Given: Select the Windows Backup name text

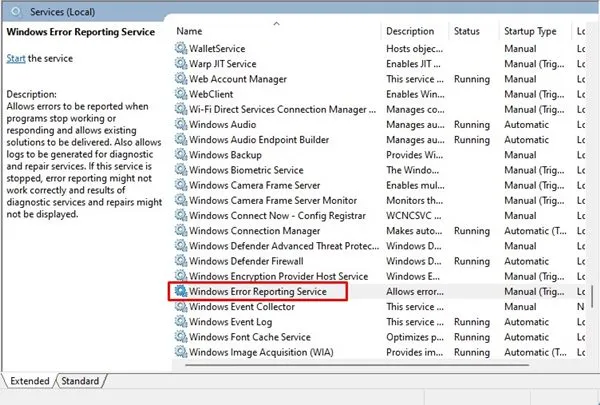Looking at the screenshot, I should coord(225,155).
